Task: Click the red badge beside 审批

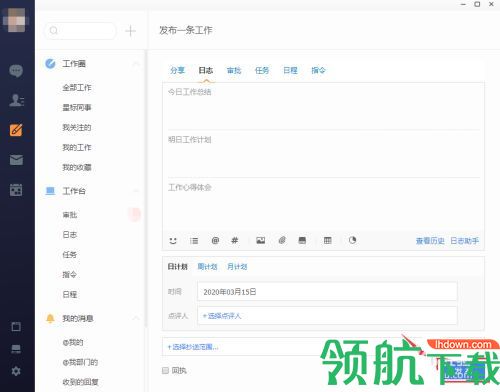Action: pos(134,214)
